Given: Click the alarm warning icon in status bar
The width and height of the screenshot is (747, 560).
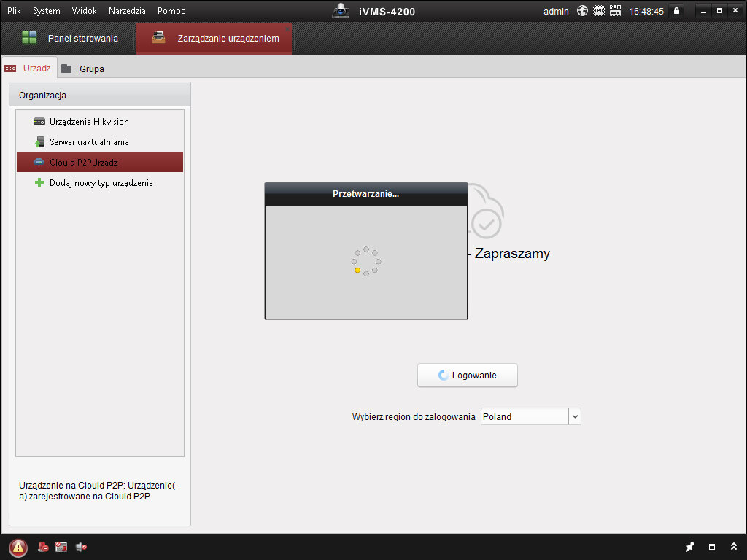Looking at the screenshot, I should tap(18, 547).
